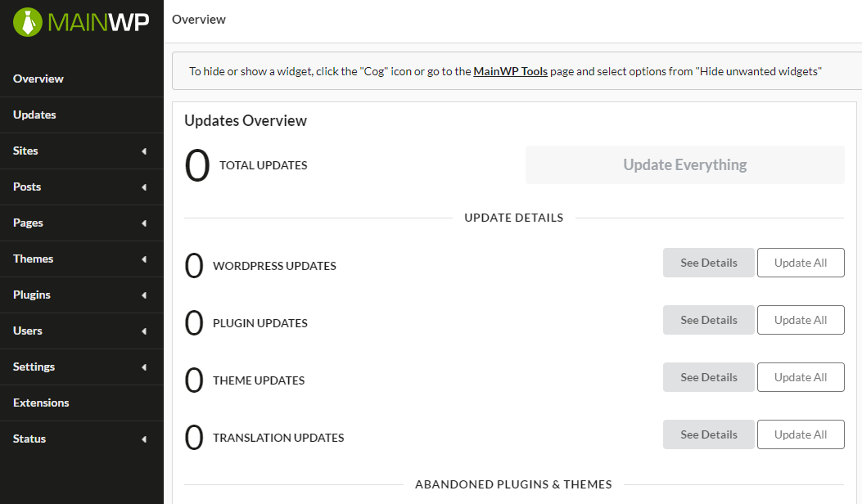Open the MainWP Tools link
862x504 pixels.
510,71
